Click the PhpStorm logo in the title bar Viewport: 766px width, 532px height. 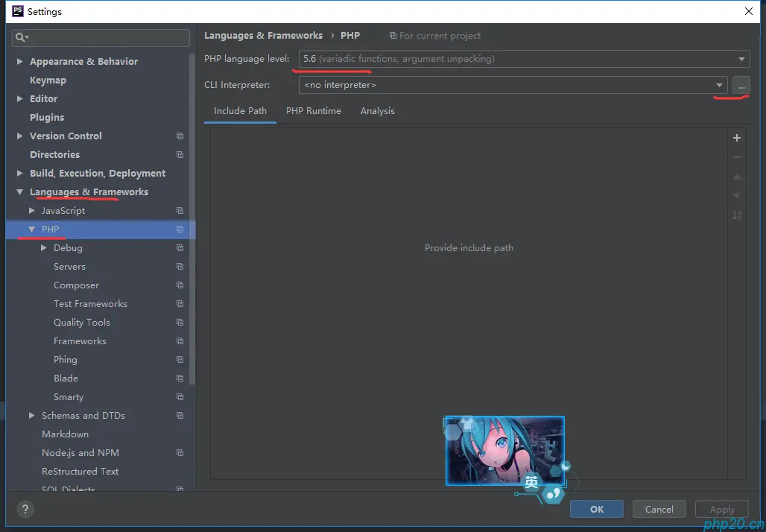[x=18, y=11]
